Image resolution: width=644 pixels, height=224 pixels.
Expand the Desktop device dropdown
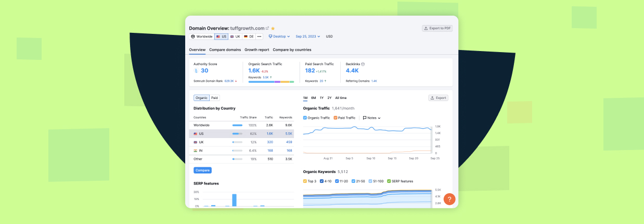tap(279, 36)
